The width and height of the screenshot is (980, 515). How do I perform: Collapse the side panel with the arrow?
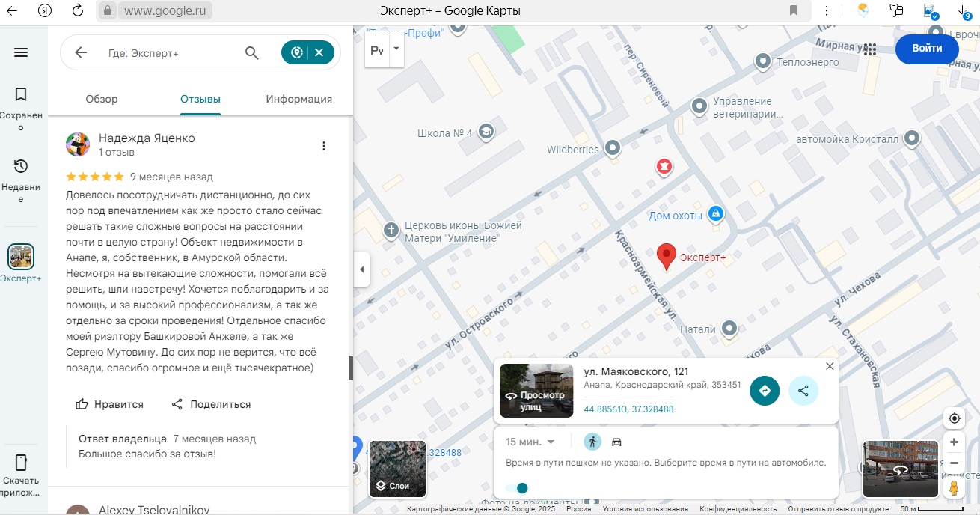click(362, 269)
